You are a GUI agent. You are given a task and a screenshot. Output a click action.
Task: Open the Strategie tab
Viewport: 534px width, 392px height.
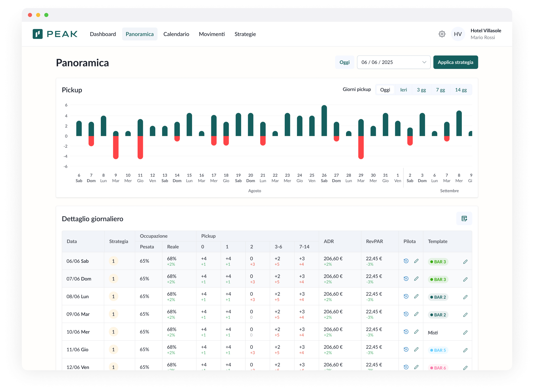point(245,34)
